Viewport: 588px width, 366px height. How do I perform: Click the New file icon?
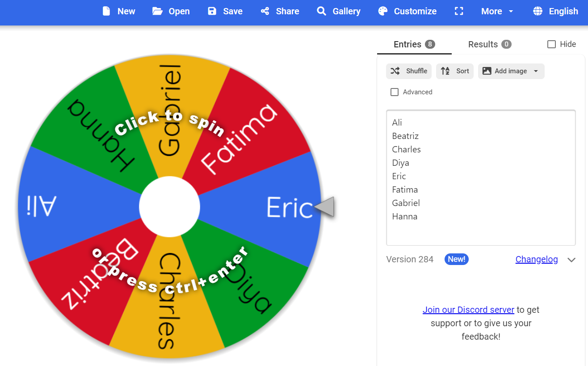(x=106, y=11)
